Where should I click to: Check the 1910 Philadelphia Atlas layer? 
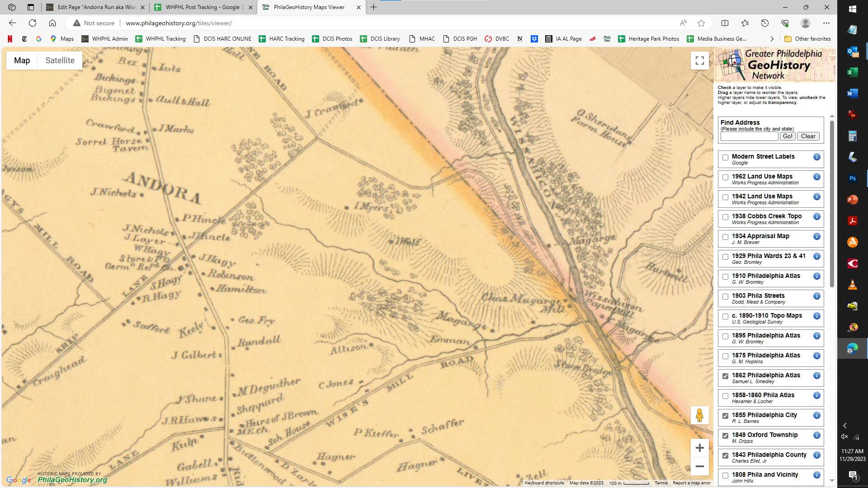click(725, 277)
